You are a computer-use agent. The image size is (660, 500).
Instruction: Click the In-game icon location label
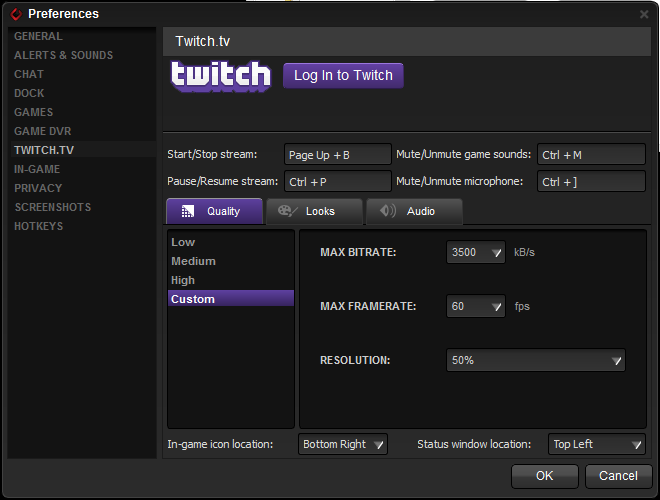point(220,444)
